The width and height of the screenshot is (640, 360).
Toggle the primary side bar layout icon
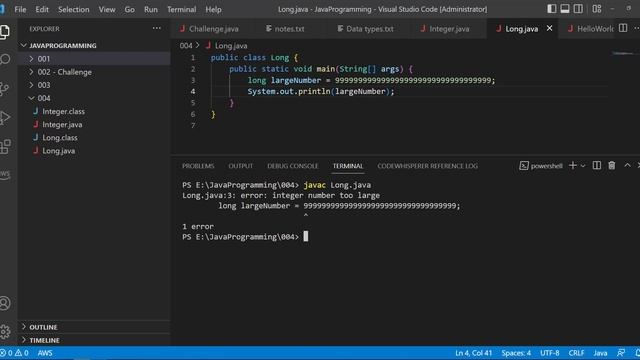click(551, 9)
